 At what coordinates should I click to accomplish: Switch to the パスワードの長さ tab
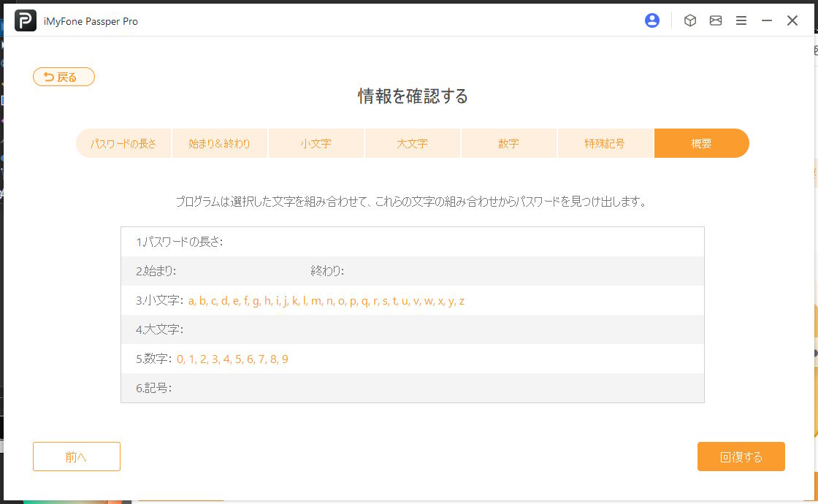coord(123,144)
